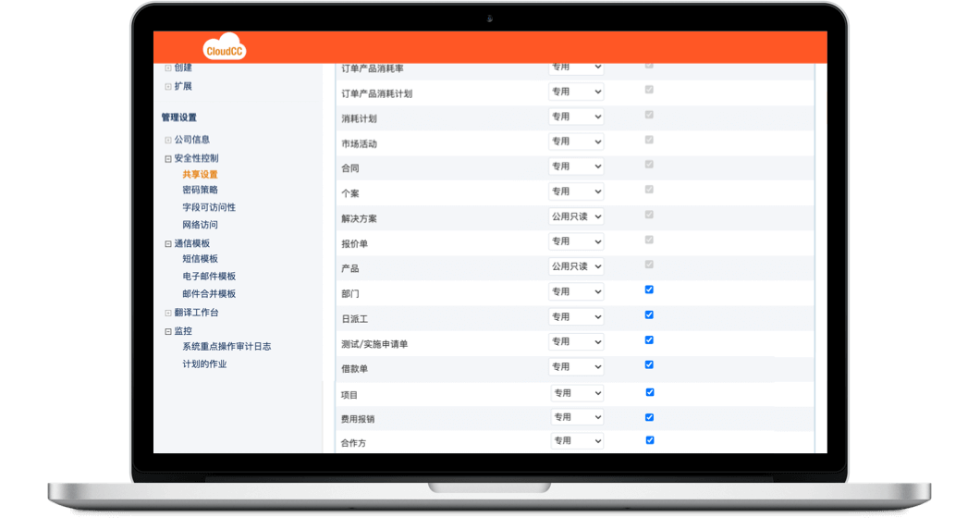Viewport: 980px width, 518px height.
Task: Click the CloudCC cloud logo
Action: coord(225,47)
